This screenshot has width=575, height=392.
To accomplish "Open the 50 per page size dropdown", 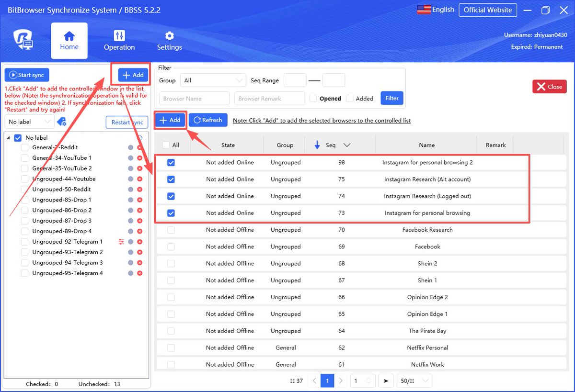I will (414, 381).
